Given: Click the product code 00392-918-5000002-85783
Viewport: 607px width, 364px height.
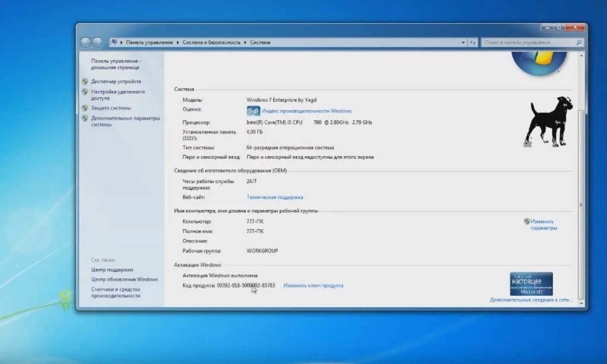Looking at the screenshot, I should (246, 285).
